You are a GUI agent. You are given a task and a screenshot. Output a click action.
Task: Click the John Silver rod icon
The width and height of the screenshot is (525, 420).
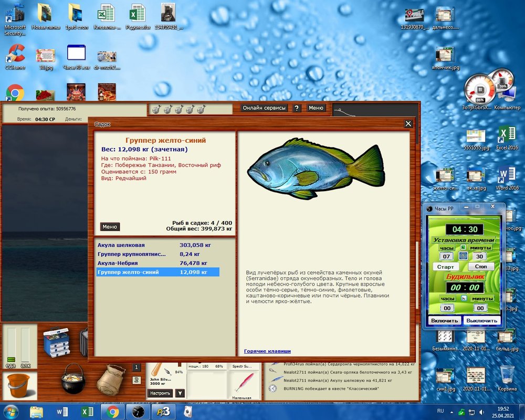[x=157, y=370]
